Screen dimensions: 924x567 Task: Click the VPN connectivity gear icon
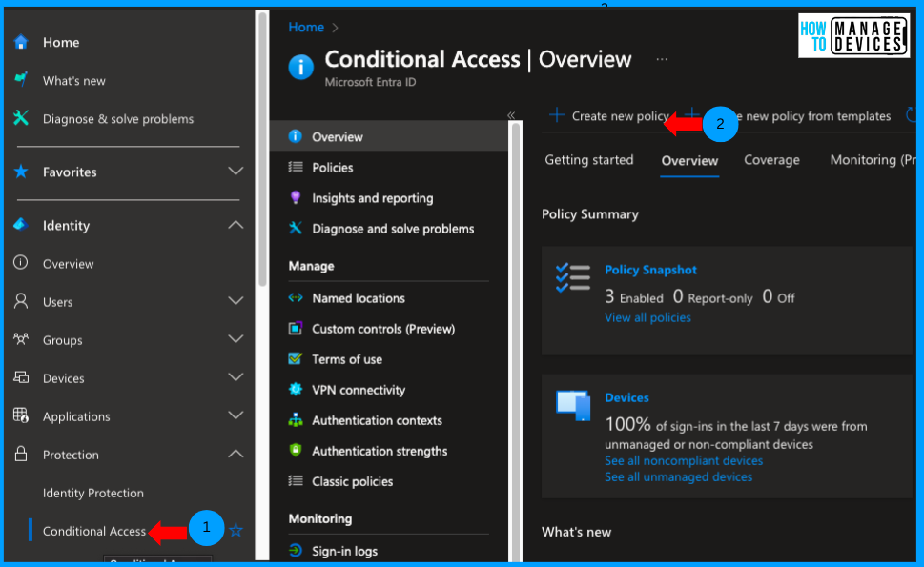(296, 389)
